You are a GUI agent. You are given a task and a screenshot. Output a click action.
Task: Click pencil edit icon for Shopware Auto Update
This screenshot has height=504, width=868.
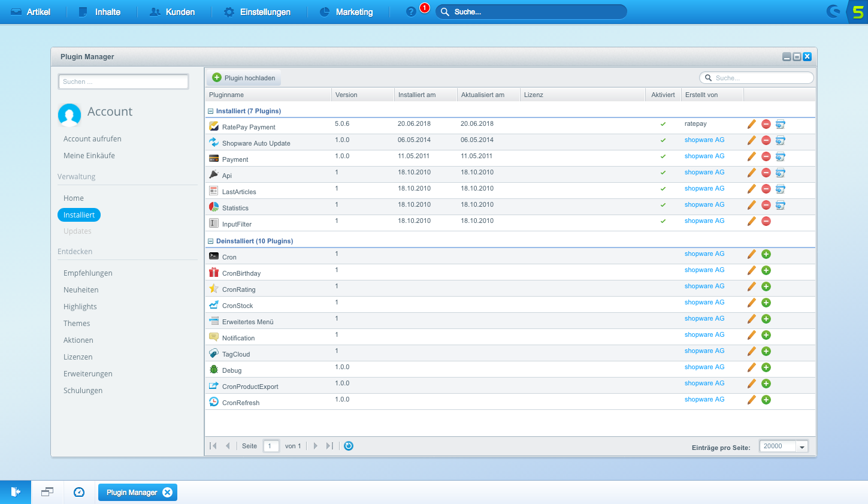tap(751, 140)
